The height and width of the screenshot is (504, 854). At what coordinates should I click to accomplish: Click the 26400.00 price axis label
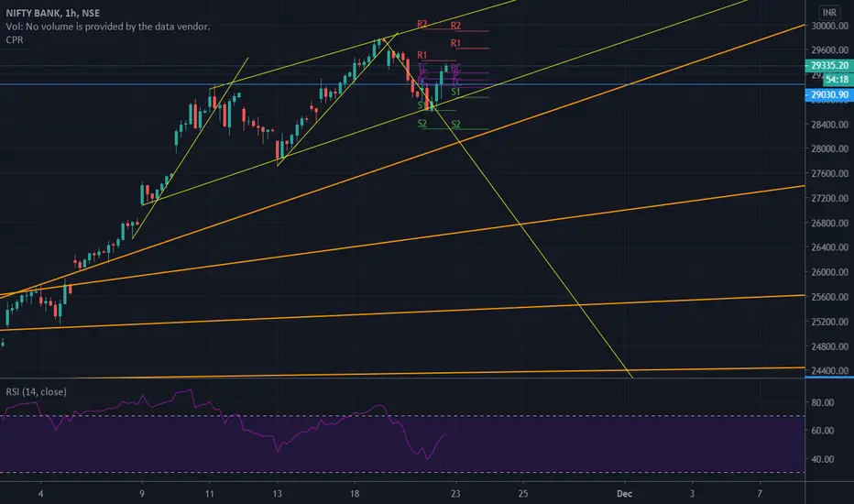pos(829,247)
